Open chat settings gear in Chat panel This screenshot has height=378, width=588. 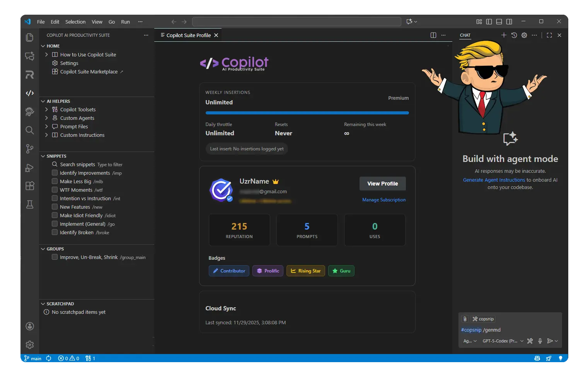tap(524, 35)
